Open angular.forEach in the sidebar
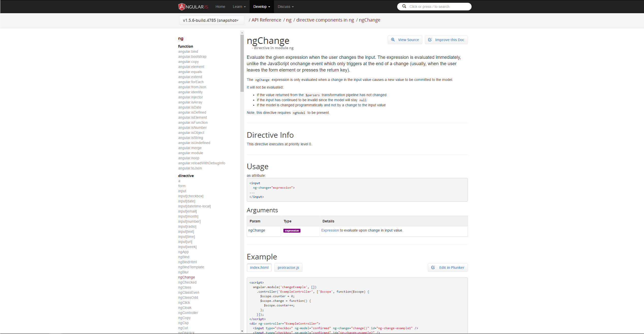 (191, 82)
